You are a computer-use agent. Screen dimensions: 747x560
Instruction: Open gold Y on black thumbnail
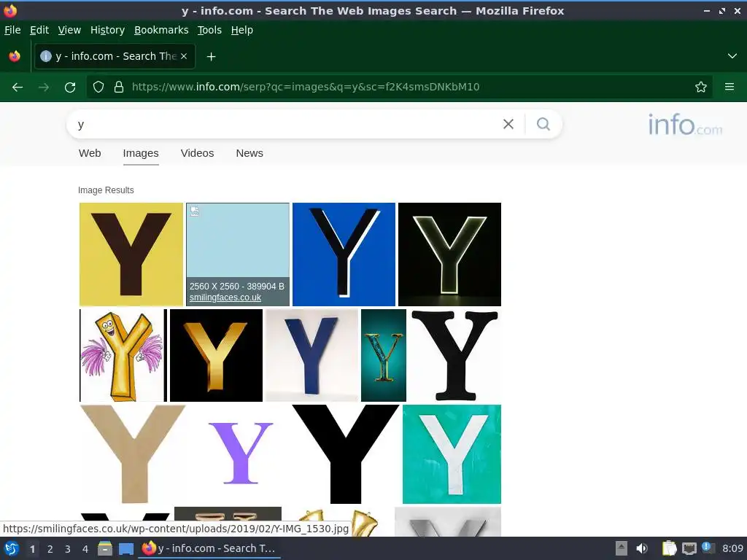(x=216, y=355)
